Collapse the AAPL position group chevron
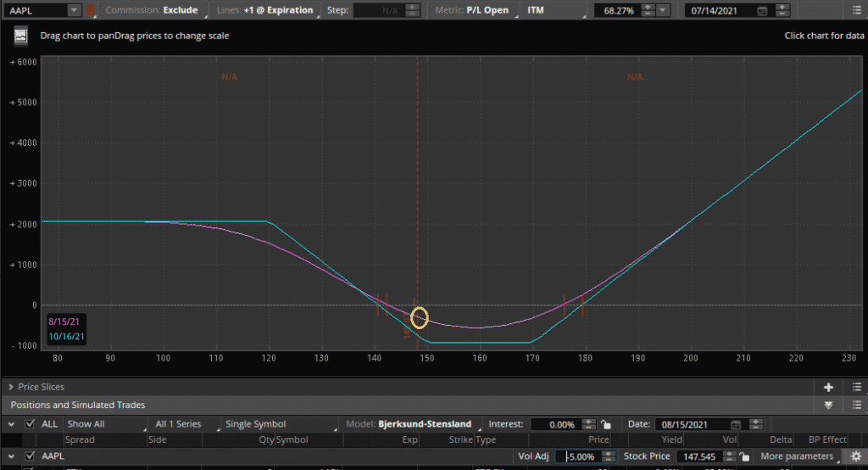 11,456
